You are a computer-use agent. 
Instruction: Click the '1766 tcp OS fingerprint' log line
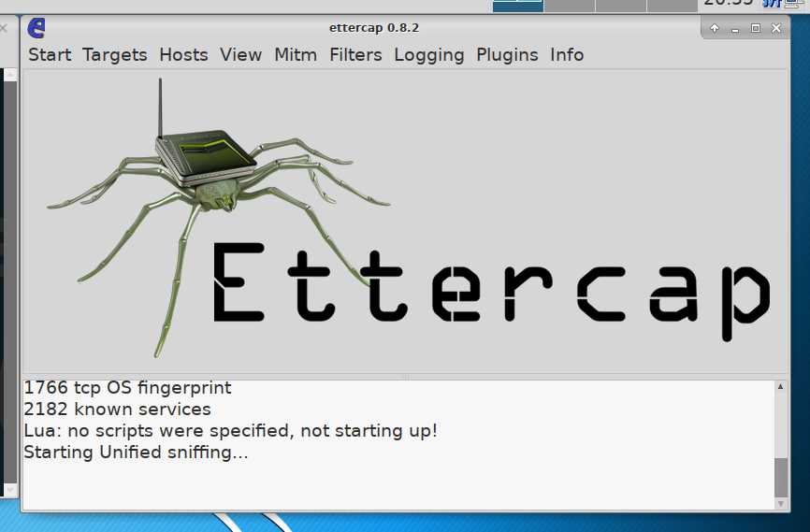click(x=127, y=388)
